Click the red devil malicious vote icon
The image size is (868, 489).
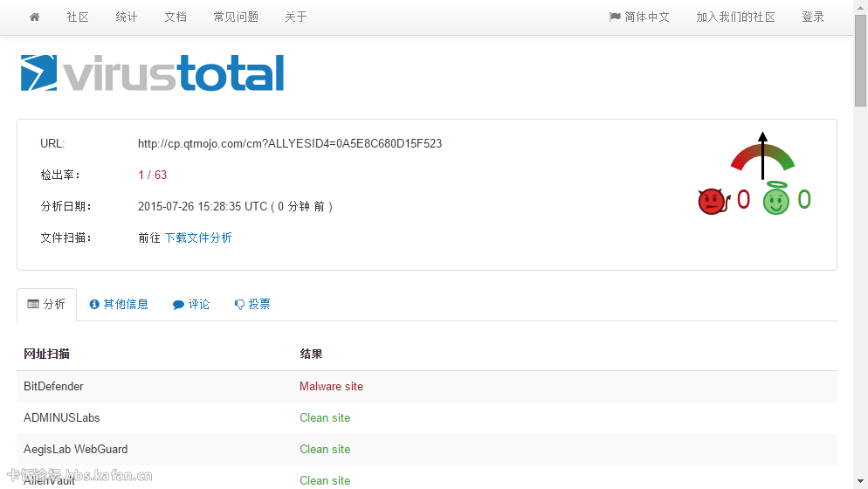coord(713,202)
